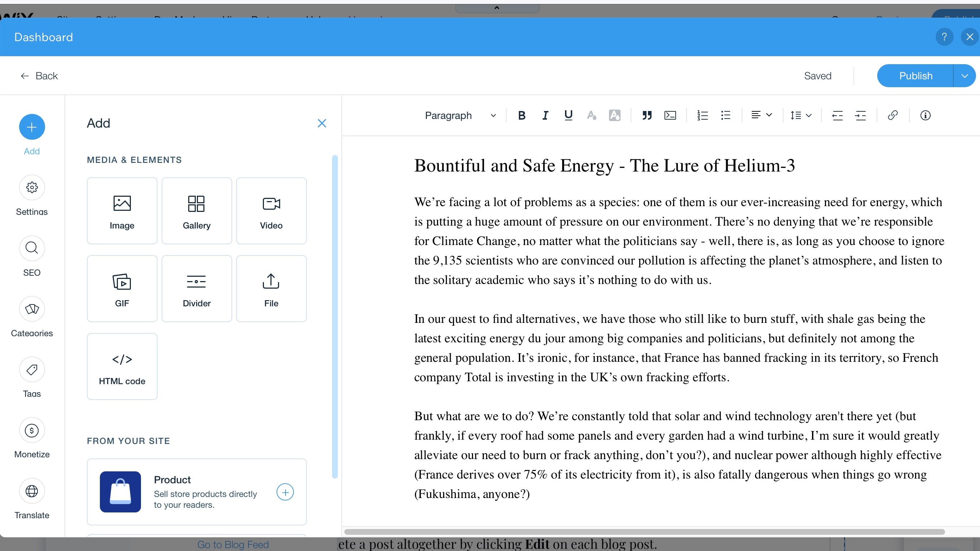Insert a Divider element
This screenshot has height=551, width=980.
pyautogui.click(x=197, y=289)
